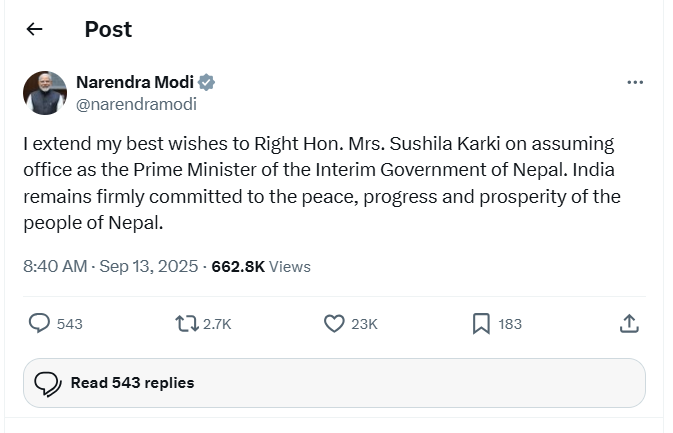Go back using the left arrow
Screen dimensions: 673x433
point(34,29)
